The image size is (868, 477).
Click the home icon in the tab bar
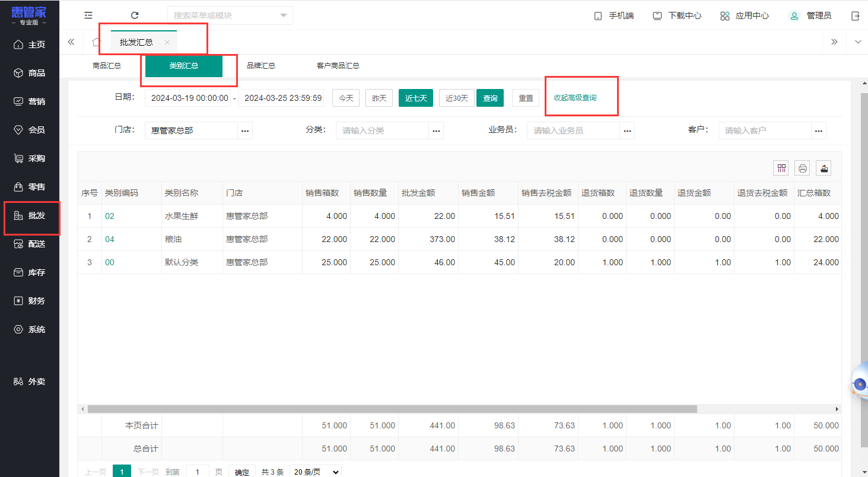coord(96,42)
